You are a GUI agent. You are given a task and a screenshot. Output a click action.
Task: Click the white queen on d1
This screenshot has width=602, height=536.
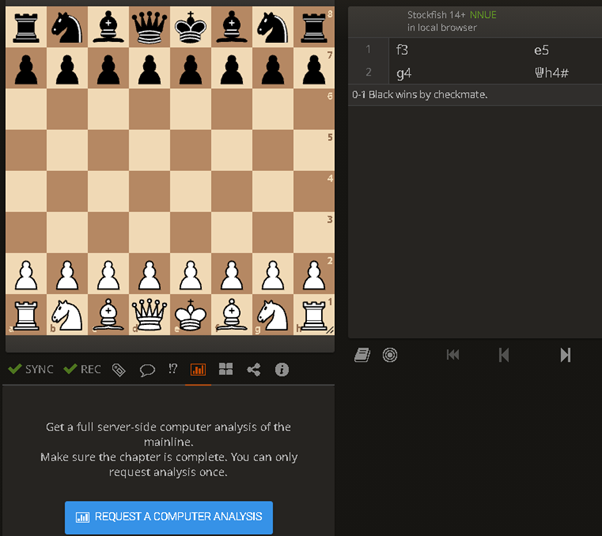(x=149, y=315)
